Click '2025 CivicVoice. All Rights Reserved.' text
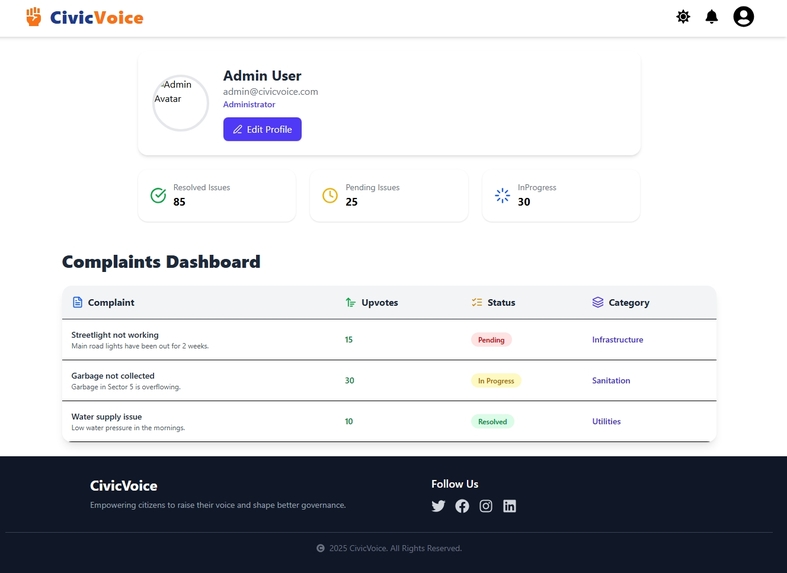Screen dimensions: 787x573 [396, 548]
